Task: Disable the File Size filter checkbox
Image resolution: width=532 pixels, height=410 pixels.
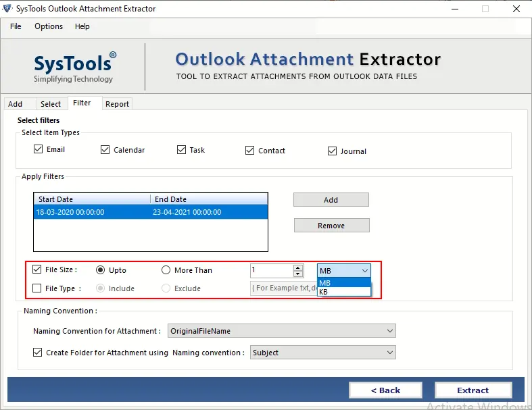Action: click(37, 270)
